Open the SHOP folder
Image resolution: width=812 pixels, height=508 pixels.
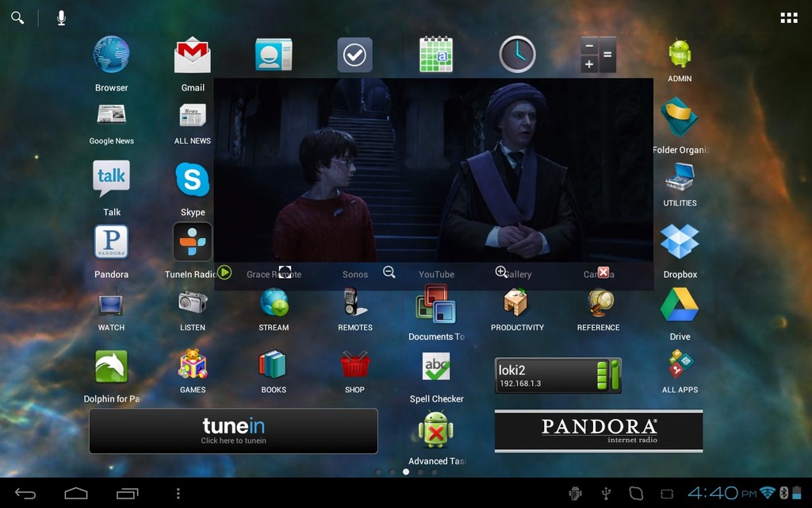[354, 365]
